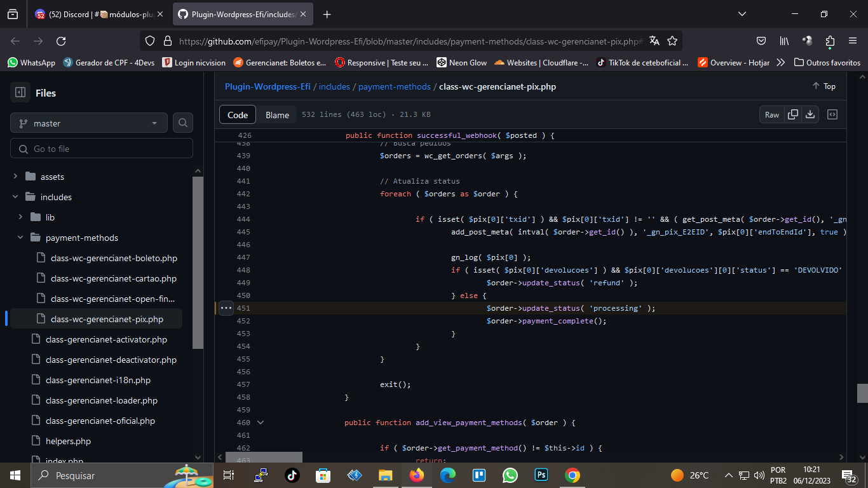Open Gerador de CPF - 4Devs bookmark

(x=109, y=62)
